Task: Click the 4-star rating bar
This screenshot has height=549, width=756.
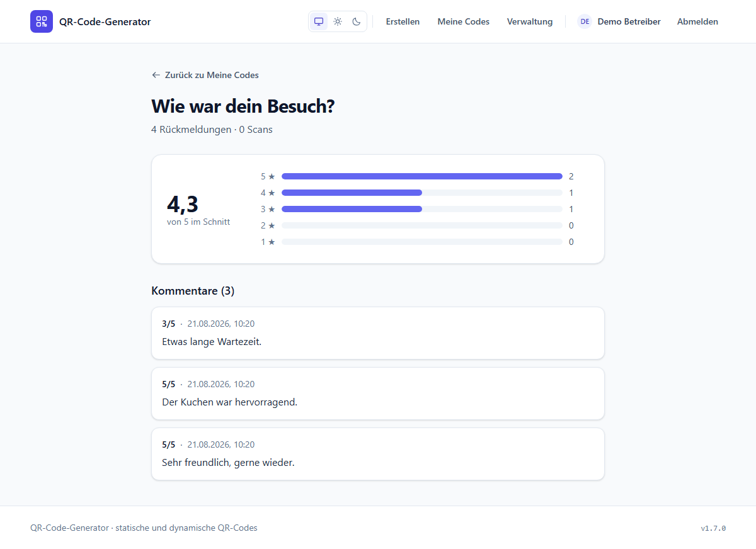Action: pos(422,193)
